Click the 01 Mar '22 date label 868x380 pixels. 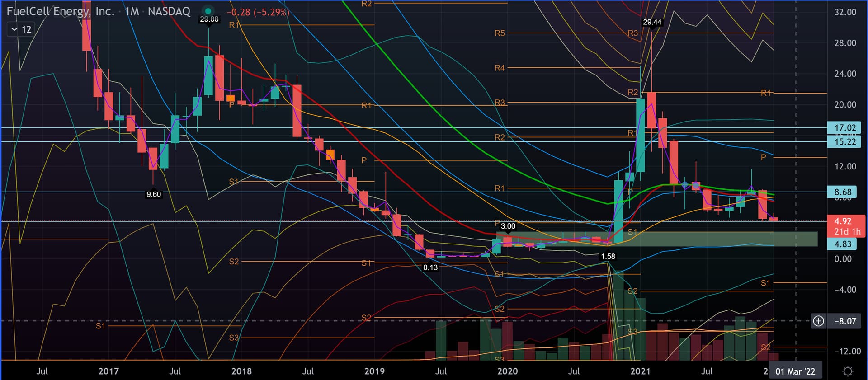coord(795,371)
